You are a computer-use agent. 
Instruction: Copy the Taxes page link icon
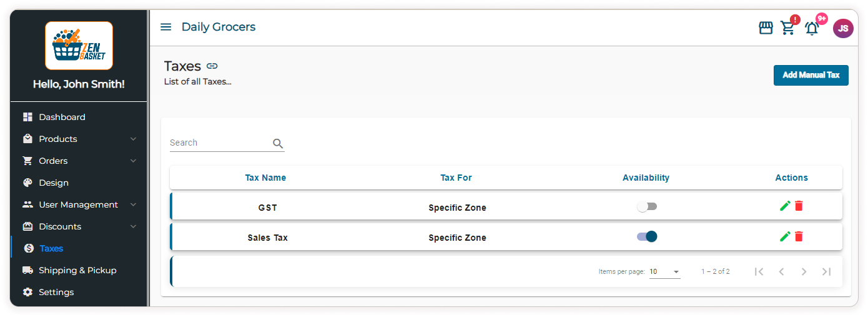pos(212,66)
